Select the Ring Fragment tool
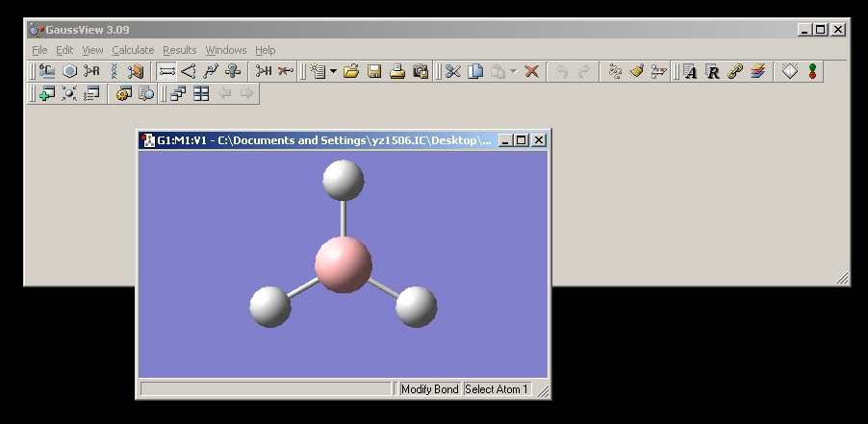The height and width of the screenshot is (424, 868). [x=69, y=71]
